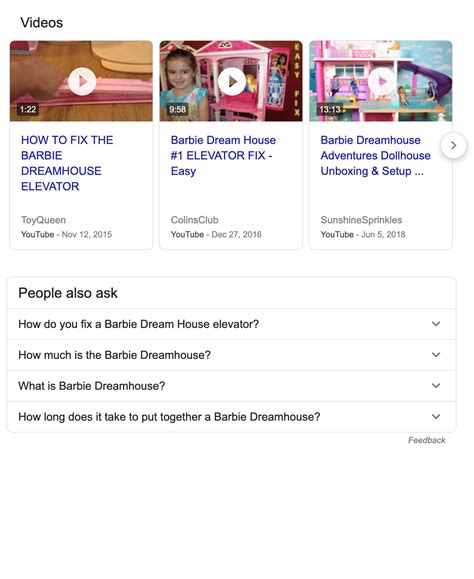Open 'Barbie Dream House #1 ELEVATOR FIX' link
Image resolution: width=474 pixels, height=579 pixels.
click(223, 155)
